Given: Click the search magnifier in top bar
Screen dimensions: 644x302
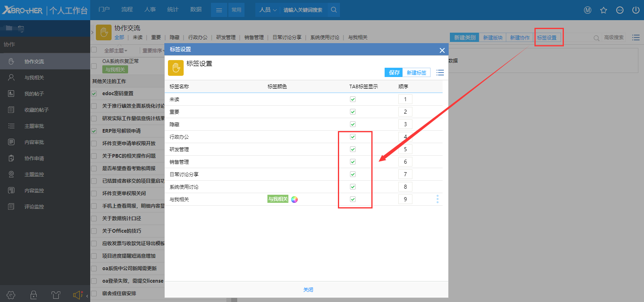Looking at the screenshot, I should point(333,10).
